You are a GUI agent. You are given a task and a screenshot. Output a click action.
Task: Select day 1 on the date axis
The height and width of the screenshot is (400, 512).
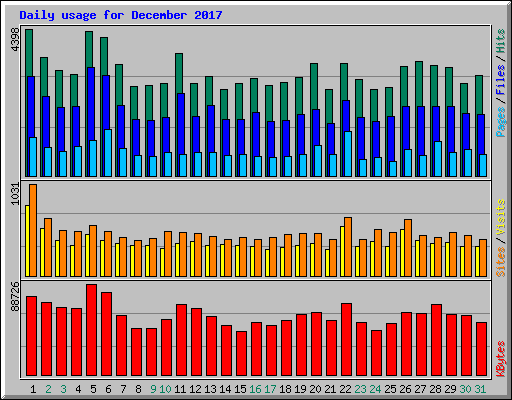(33, 389)
